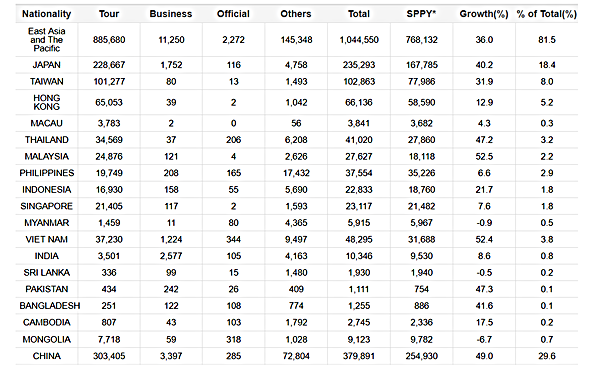The image size is (600, 365).
Task: Click the MONGOLIA growth value -6.7
Action: (484, 340)
